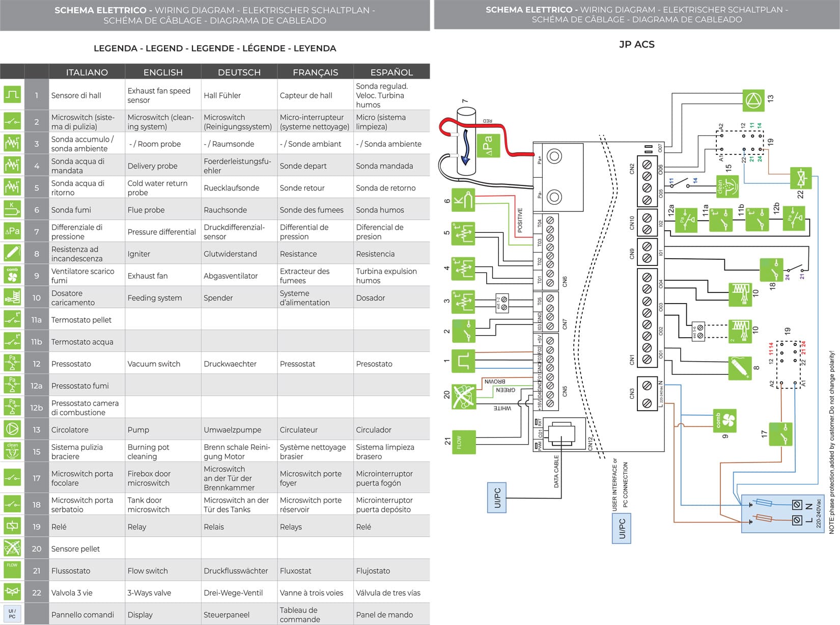The image size is (840, 625).
Task: Click the 3-ways valve icon in legend row 22
Action: point(12,592)
